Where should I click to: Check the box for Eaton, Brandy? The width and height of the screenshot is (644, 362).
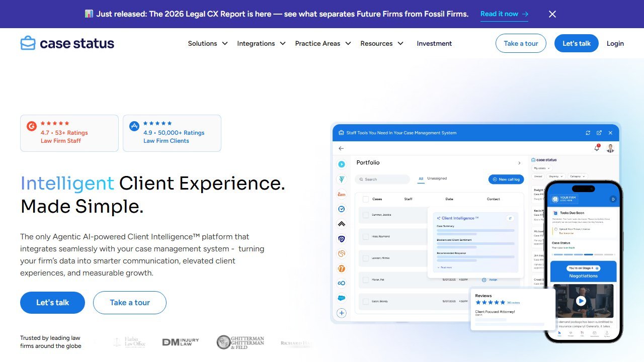(x=366, y=302)
